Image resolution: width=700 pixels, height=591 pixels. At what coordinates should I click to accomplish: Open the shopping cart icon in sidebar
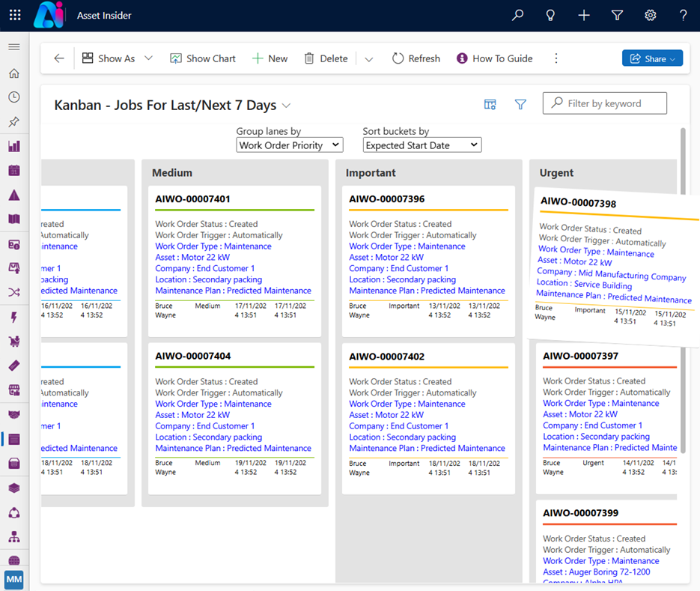tap(14, 342)
